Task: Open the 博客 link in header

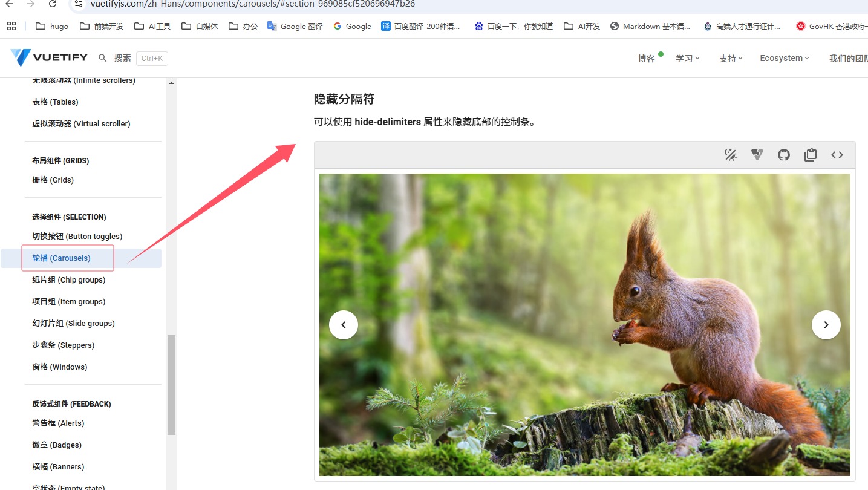Action: coord(646,59)
